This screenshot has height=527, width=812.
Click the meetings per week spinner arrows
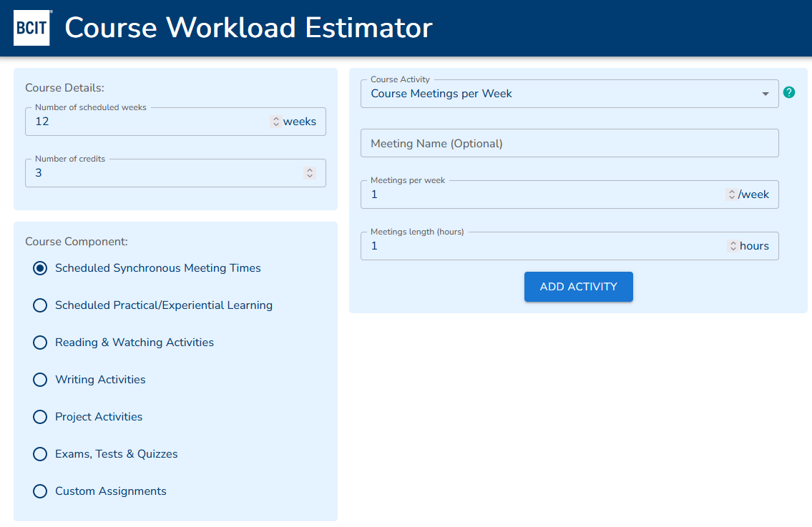730,194
